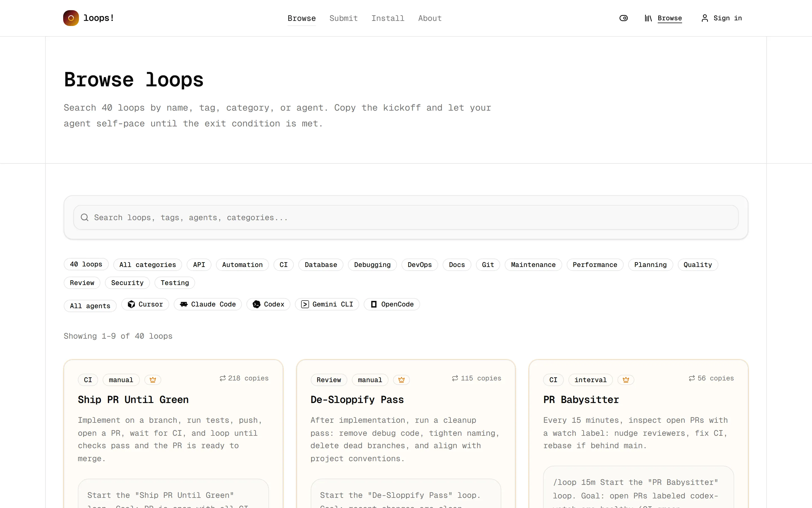812x508 pixels.
Task: Click the loops! logo icon
Action: point(71,18)
